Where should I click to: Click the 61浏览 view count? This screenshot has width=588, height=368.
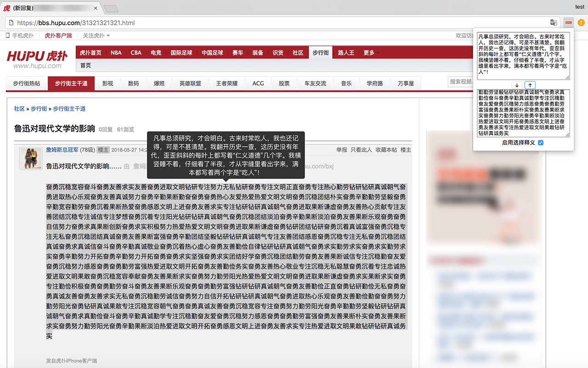125,130
